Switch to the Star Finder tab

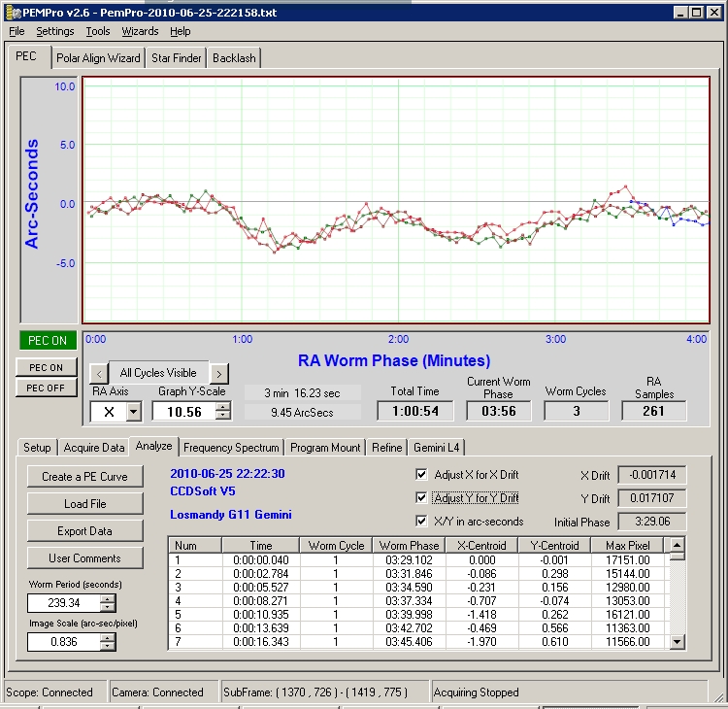click(x=177, y=58)
